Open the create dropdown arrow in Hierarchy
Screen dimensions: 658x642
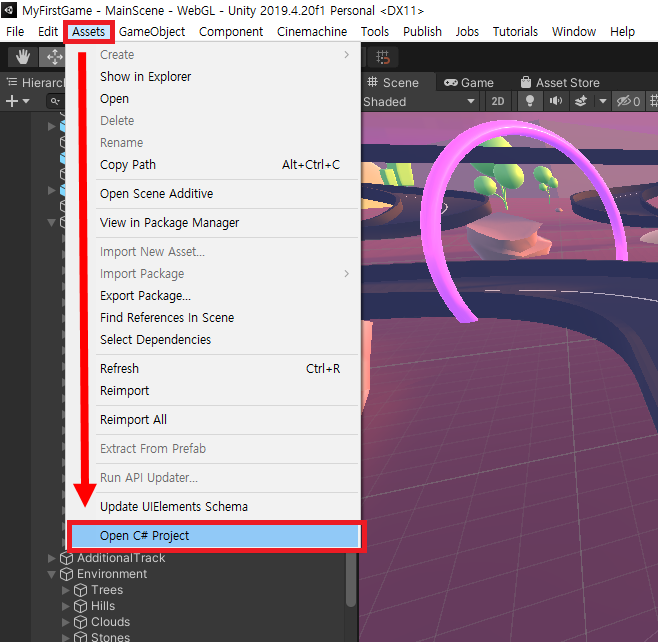tap(26, 101)
